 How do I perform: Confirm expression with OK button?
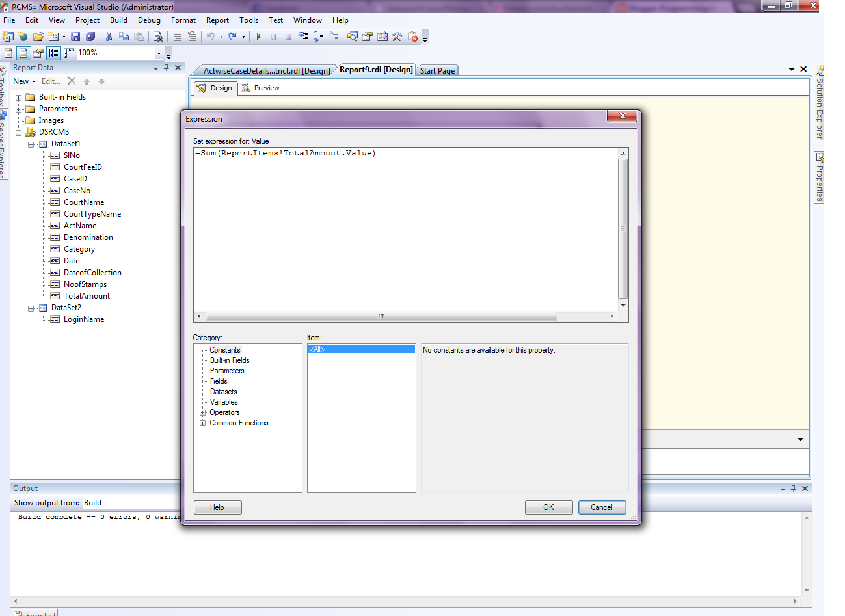[548, 507]
